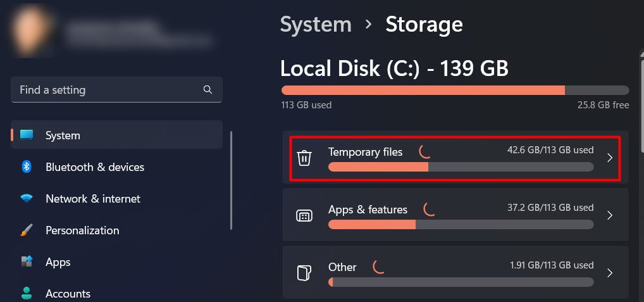644x302 pixels.
Task: Click the Apps sidebar icon
Action: click(x=27, y=261)
